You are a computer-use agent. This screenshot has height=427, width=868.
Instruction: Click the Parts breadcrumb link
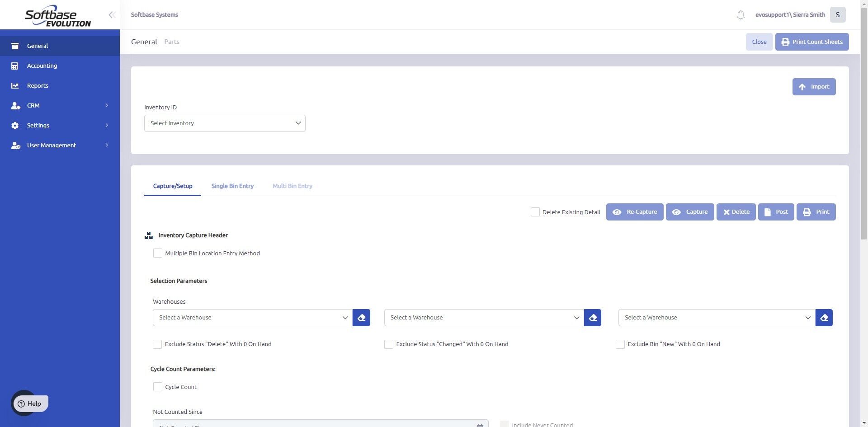coord(172,42)
